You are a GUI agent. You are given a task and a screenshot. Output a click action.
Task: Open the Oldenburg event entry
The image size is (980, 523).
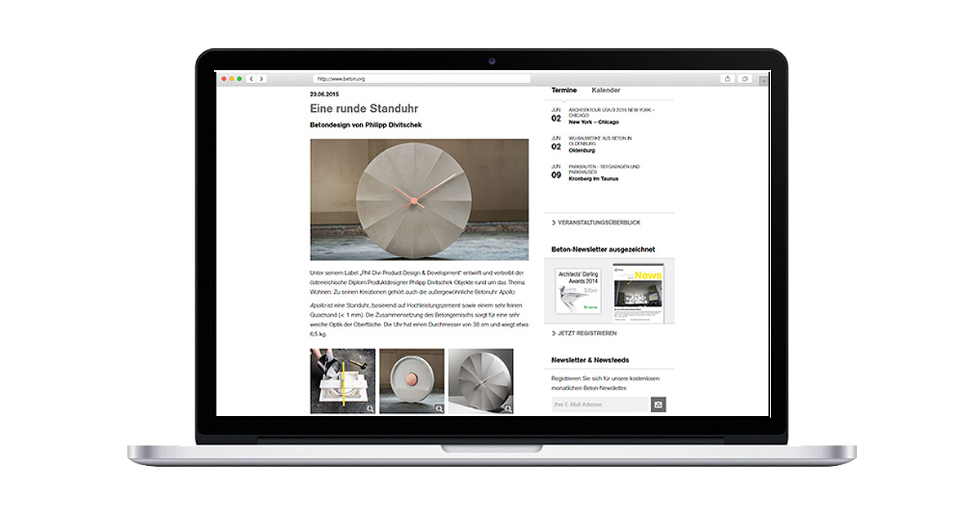click(x=581, y=151)
